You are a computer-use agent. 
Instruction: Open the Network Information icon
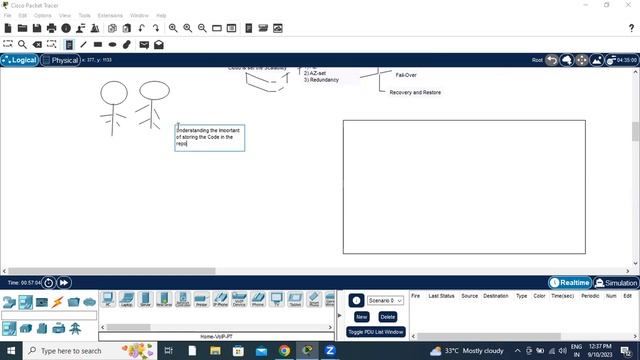[x=66, y=28]
